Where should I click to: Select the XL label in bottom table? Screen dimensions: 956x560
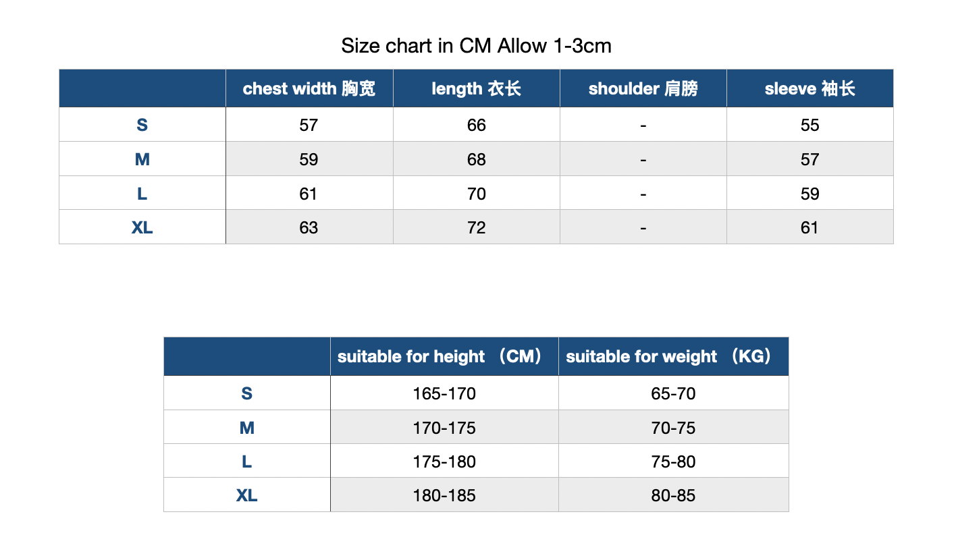pos(247,495)
